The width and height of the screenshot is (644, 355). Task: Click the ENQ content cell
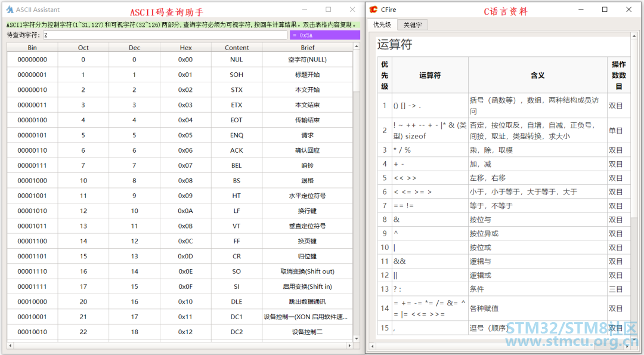(237, 135)
